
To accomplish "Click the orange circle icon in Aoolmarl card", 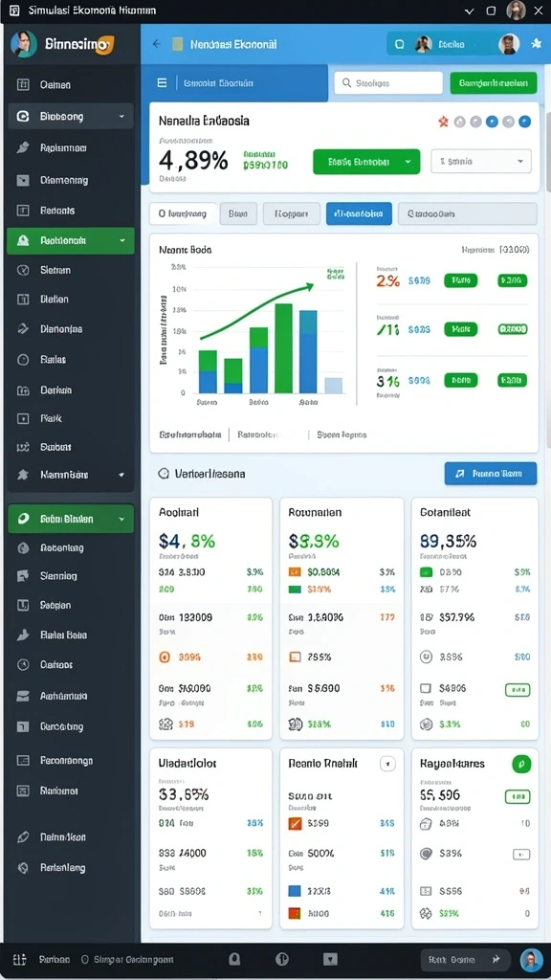I will coord(165,657).
